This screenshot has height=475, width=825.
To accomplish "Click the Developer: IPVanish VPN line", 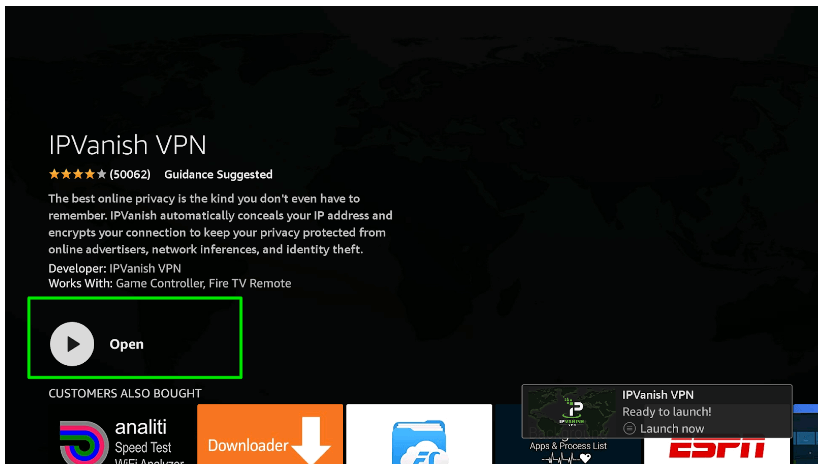I will (115, 268).
